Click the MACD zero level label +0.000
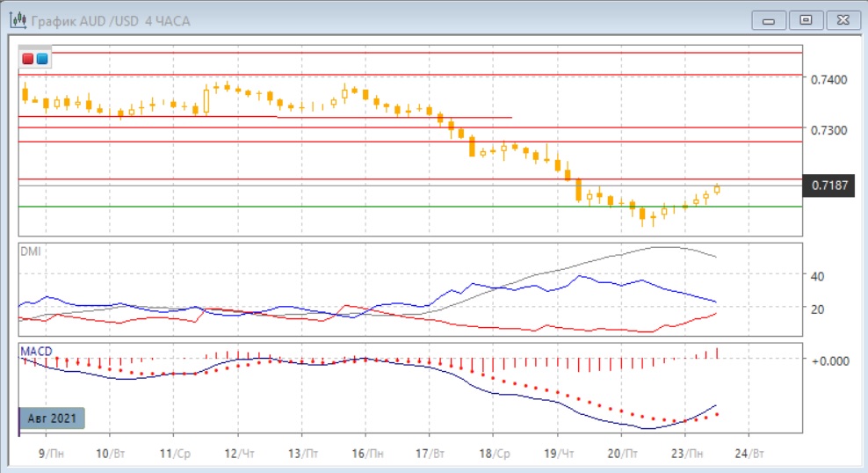868x473 pixels. tap(828, 360)
